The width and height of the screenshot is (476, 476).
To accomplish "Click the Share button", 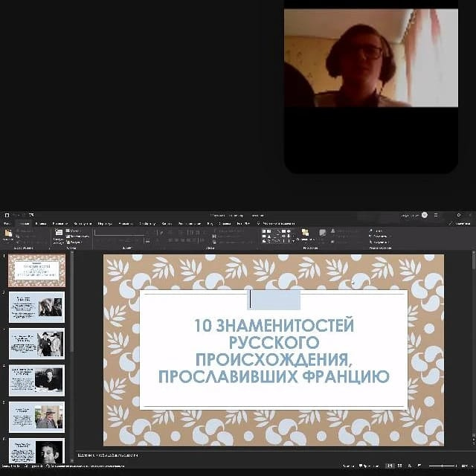I will coord(461,222).
